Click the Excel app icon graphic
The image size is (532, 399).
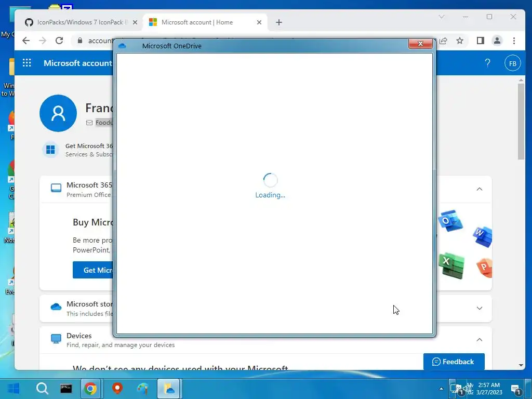[x=451, y=265]
